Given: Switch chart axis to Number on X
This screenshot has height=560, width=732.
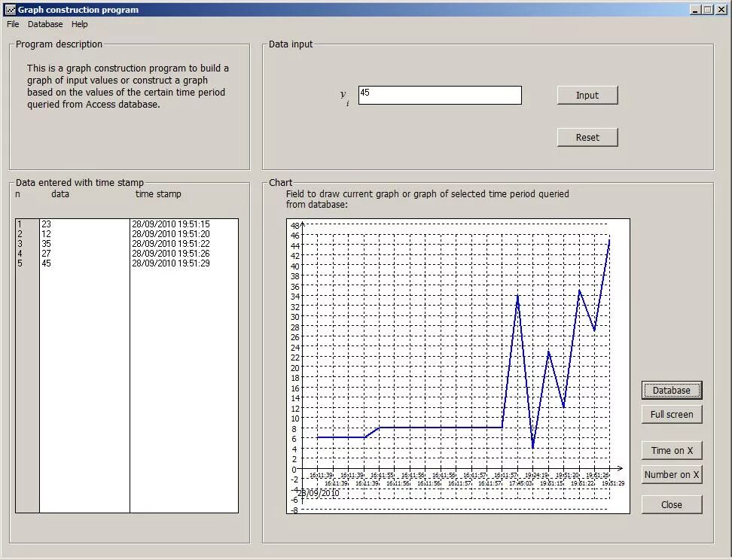Looking at the screenshot, I should [x=671, y=475].
